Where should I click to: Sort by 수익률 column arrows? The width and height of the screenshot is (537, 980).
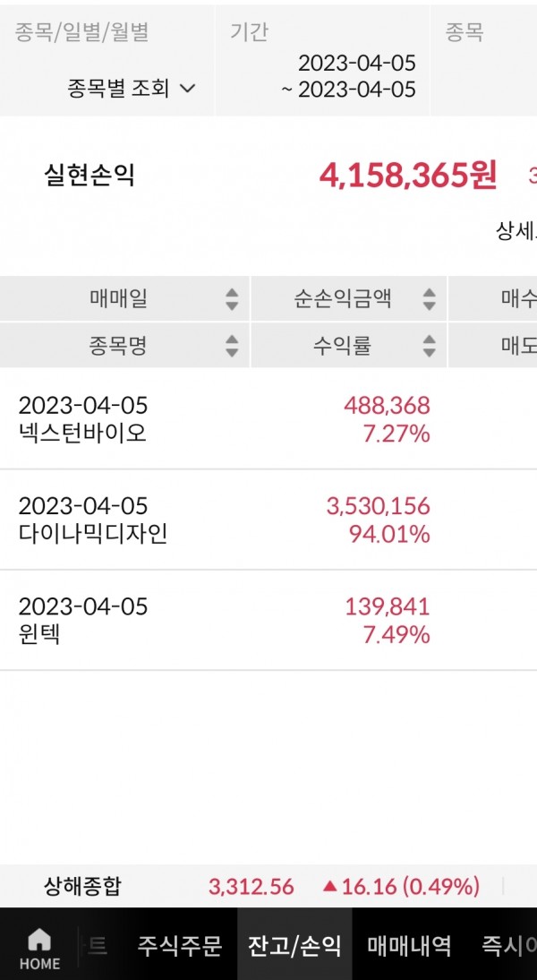click(x=429, y=346)
